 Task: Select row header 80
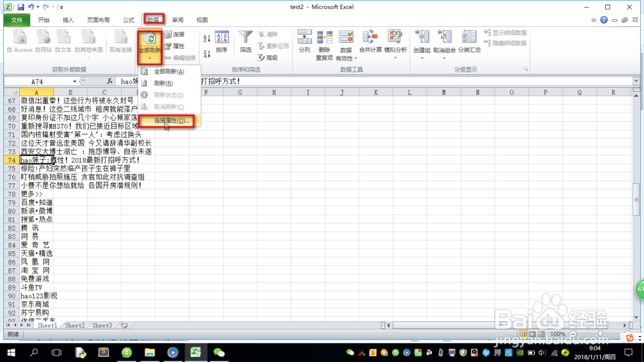12,211
